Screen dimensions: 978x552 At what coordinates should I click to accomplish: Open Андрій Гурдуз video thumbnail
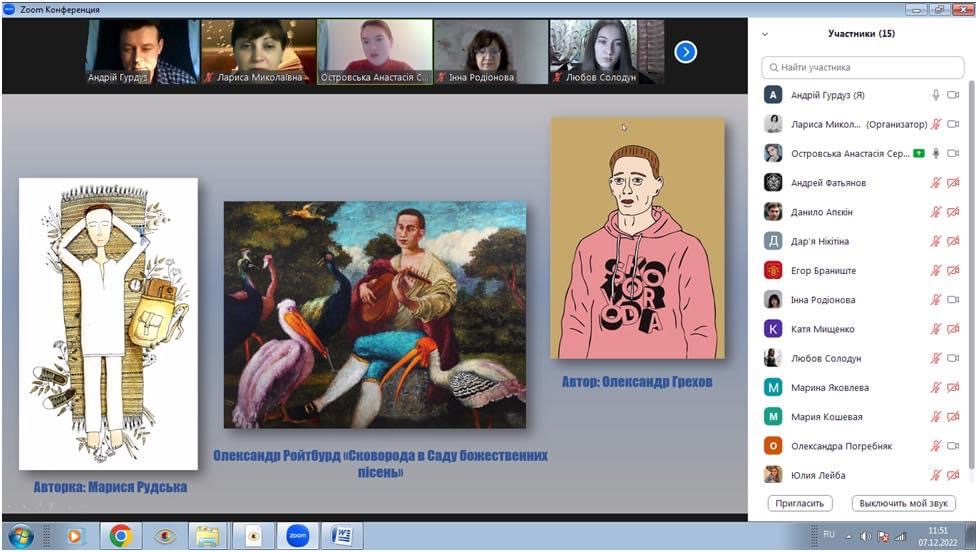click(142, 52)
